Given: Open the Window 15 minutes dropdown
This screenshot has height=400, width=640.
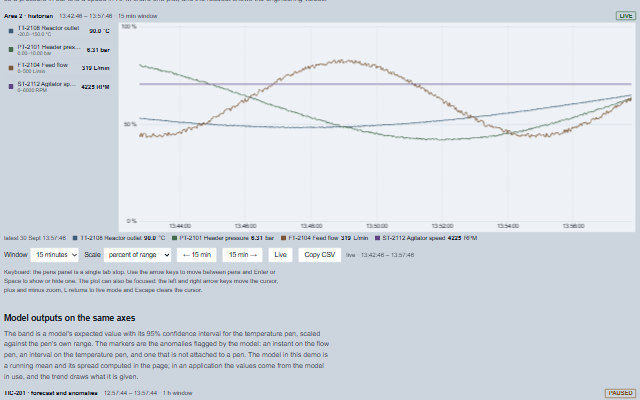Looking at the screenshot, I should click(54, 255).
